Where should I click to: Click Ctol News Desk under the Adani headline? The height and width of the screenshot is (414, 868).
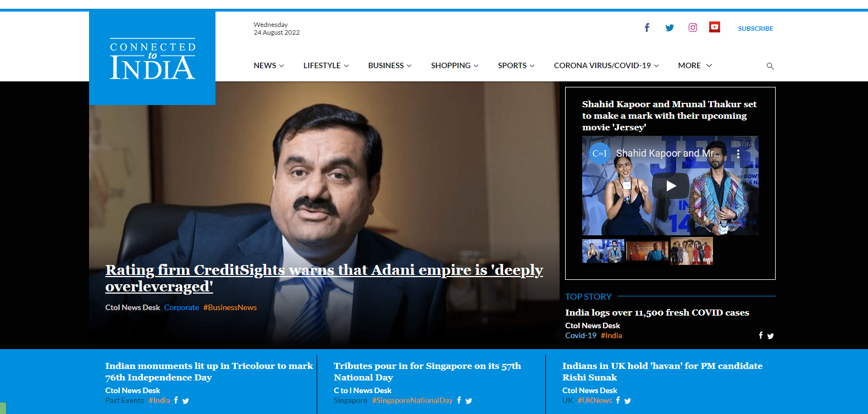(132, 307)
